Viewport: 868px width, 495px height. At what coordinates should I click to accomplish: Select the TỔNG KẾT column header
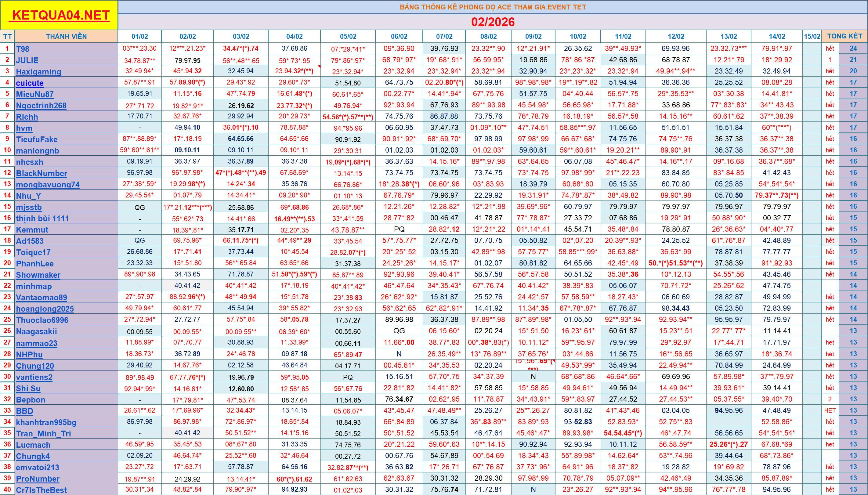(x=844, y=36)
